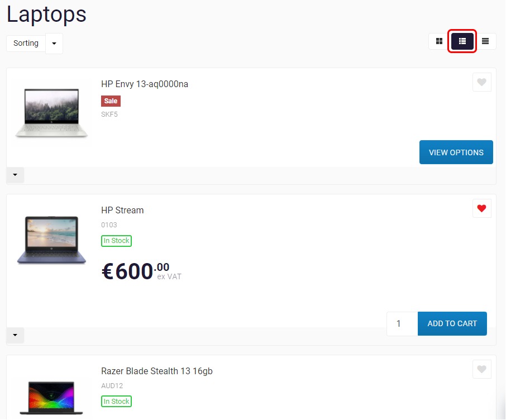The width and height of the screenshot is (506, 420).
Task: Click the HP Envy laptop thumbnail
Action: [51, 113]
